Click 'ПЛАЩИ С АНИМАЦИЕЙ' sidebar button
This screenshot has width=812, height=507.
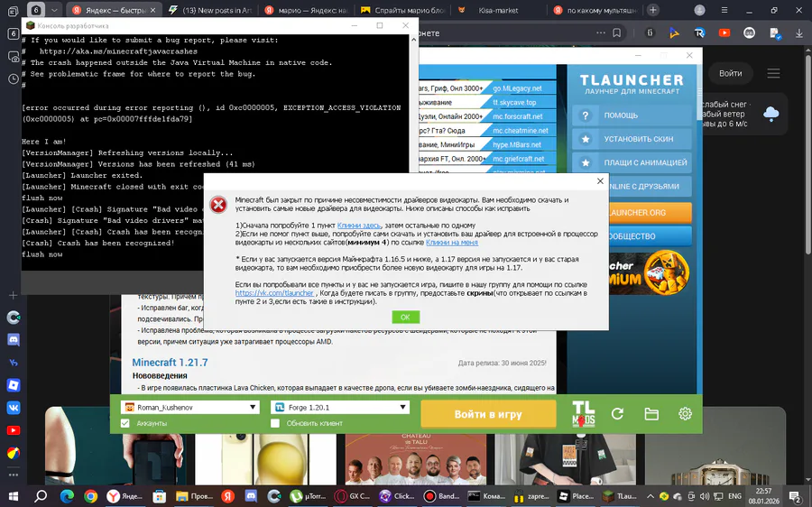632,162
